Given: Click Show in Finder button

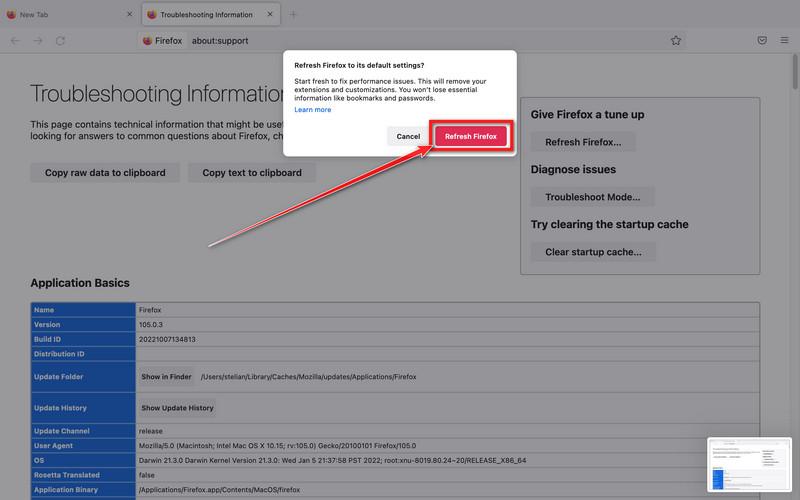Looking at the screenshot, I should coord(166,377).
